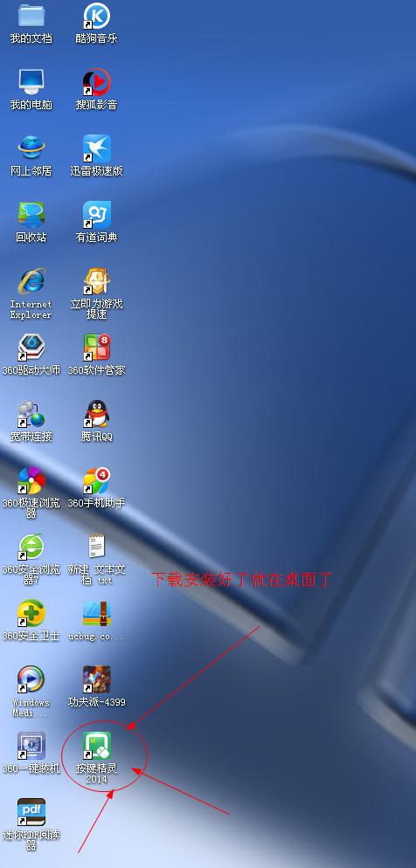This screenshot has height=868, width=416.
Task: Launch 360安全卫士 icon
Action: [x=31, y=613]
